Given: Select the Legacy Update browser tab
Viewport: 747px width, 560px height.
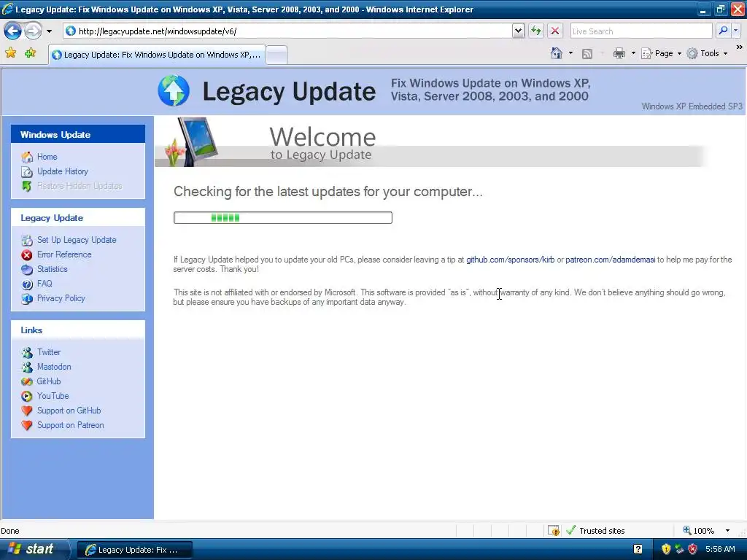Looking at the screenshot, I should [x=158, y=55].
